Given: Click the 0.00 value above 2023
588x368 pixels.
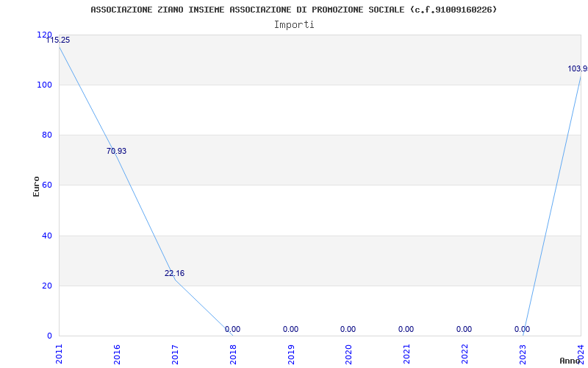Looking at the screenshot, I should coord(522,329).
